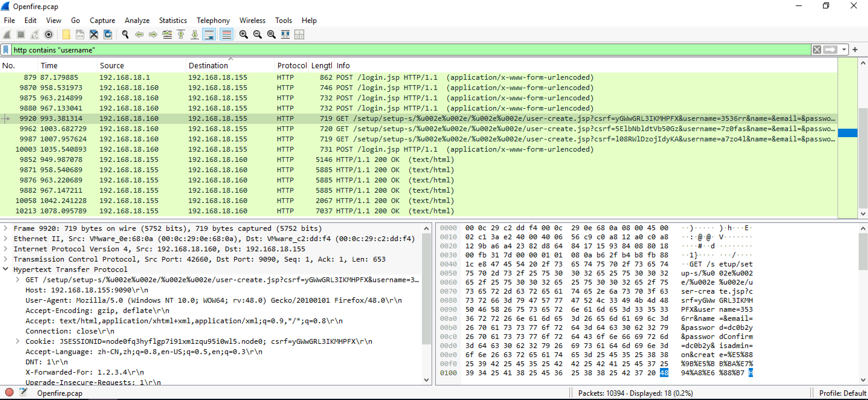The height and width of the screenshot is (400, 868).
Task: Save the capture file icon
Action: click(80, 34)
